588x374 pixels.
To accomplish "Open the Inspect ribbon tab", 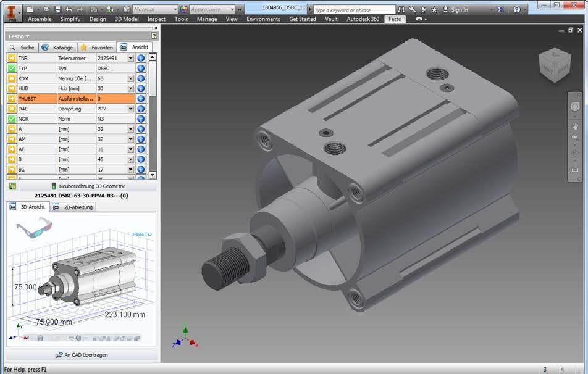I will point(156,19).
